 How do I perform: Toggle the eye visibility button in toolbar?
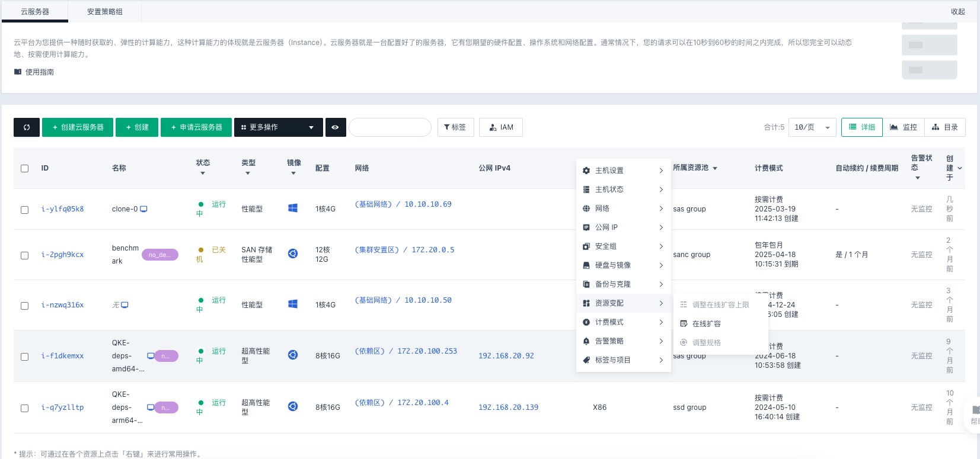point(335,127)
